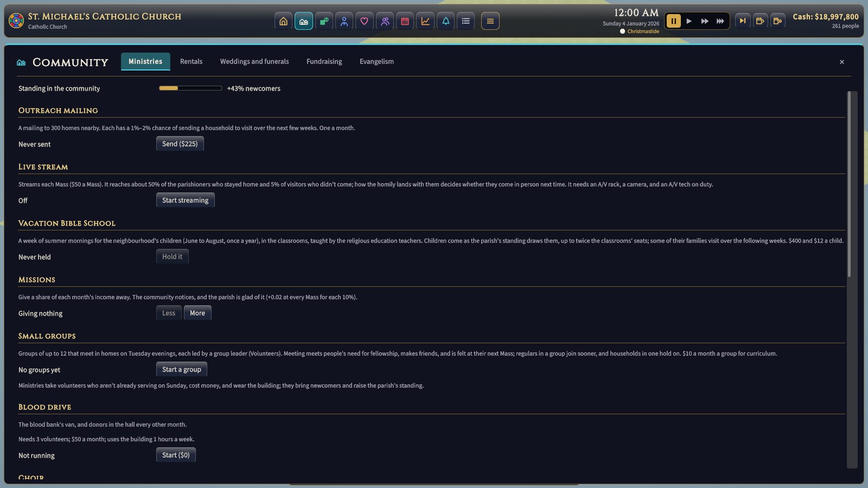Switch to the Rentals tab
868x488 pixels.
[x=191, y=61]
